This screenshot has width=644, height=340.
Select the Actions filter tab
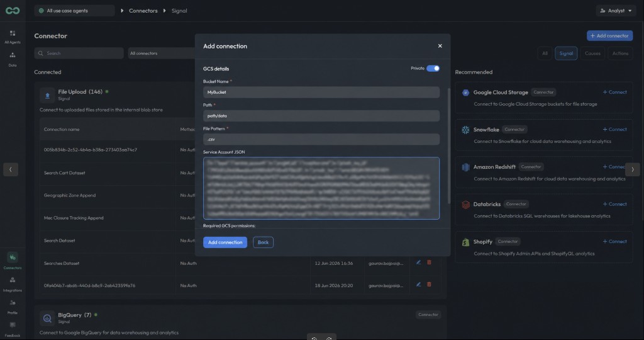620,53
